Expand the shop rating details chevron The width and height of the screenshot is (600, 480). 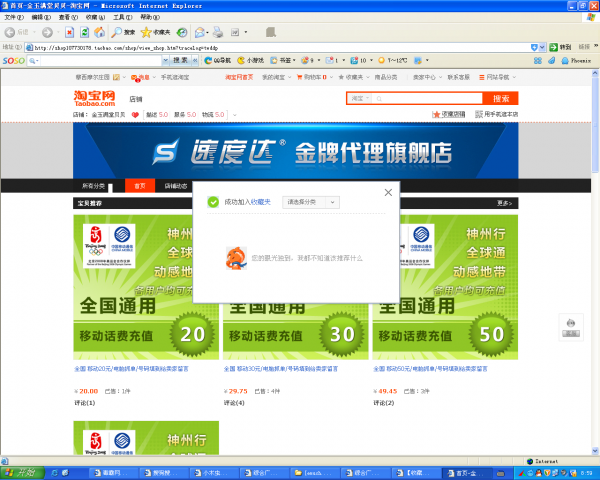point(235,115)
